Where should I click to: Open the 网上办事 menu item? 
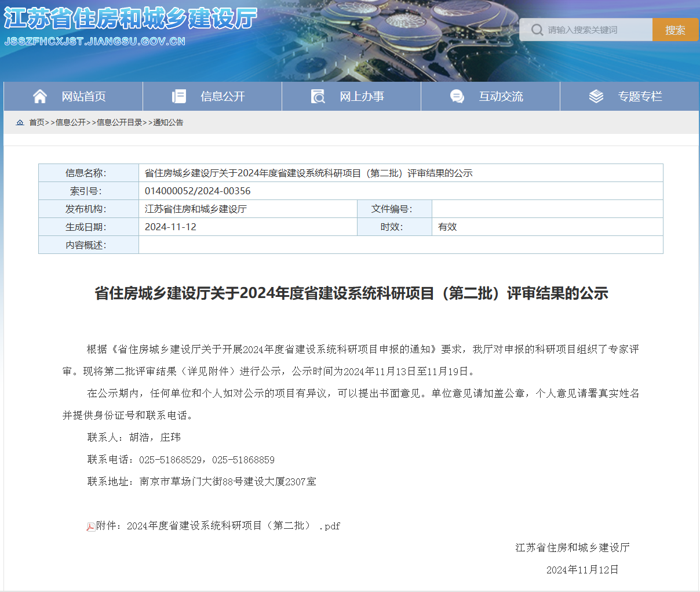coord(351,96)
